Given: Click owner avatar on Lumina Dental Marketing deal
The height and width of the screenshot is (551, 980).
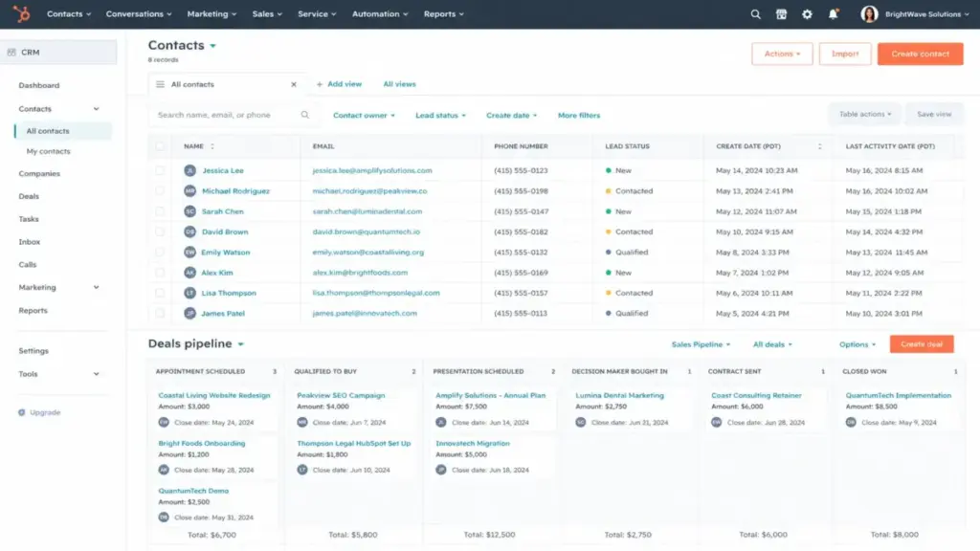Looking at the screenshot, I should (581, 422).
